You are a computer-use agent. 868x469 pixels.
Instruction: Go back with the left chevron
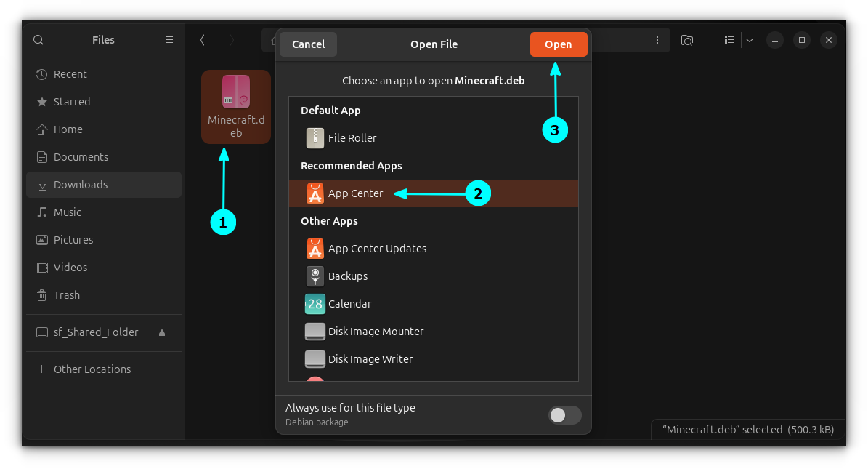click(x=203, y=40)
